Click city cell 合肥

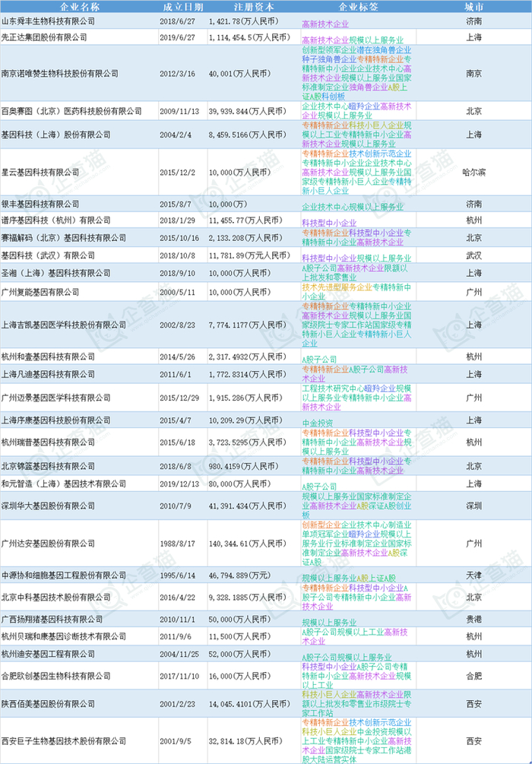tap(473, 676)
